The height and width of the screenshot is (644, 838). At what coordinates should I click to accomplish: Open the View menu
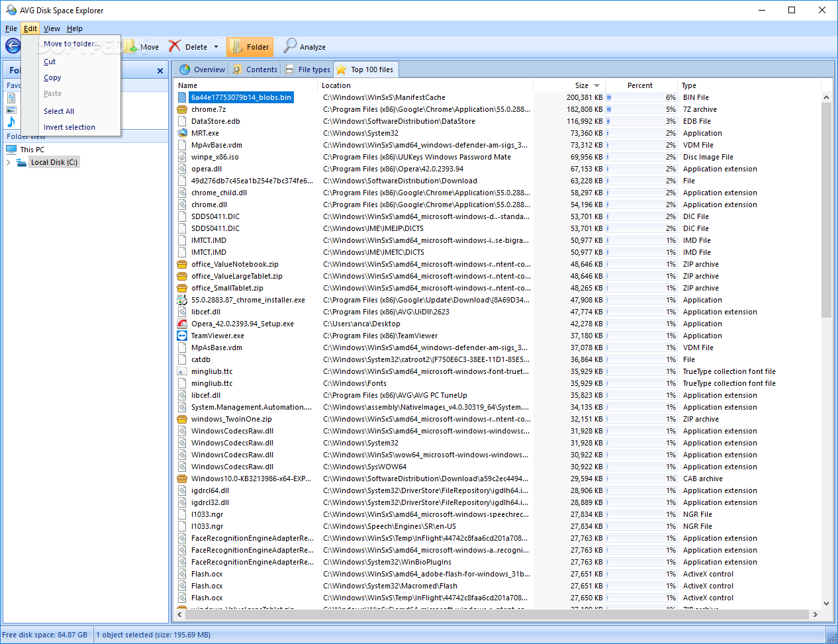pos(52,28)
